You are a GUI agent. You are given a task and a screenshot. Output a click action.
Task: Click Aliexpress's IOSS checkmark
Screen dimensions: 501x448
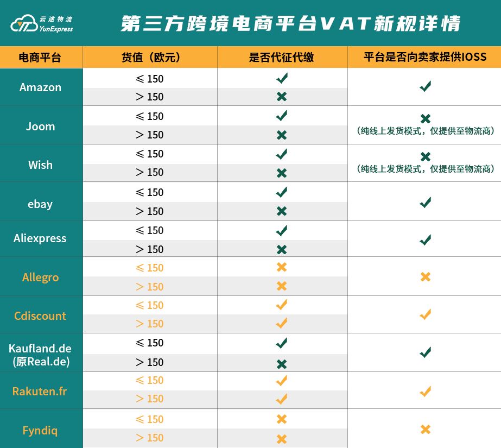click(x=425, y=239)
